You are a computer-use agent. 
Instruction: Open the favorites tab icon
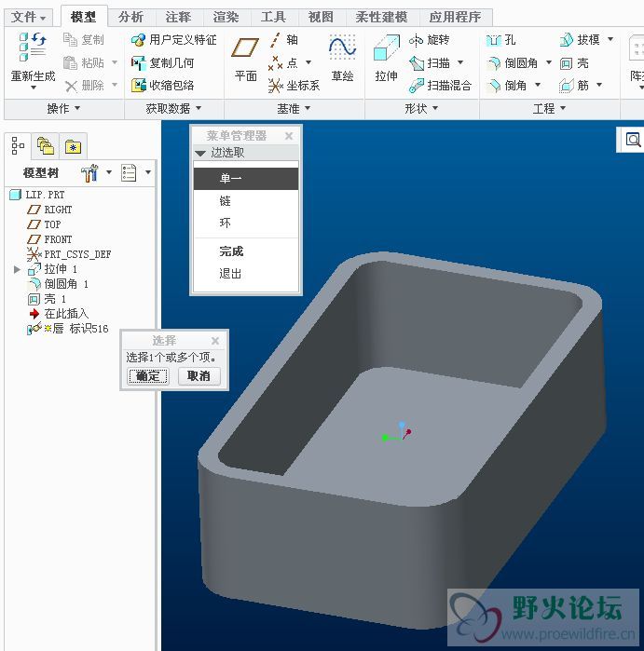[73, 146]
